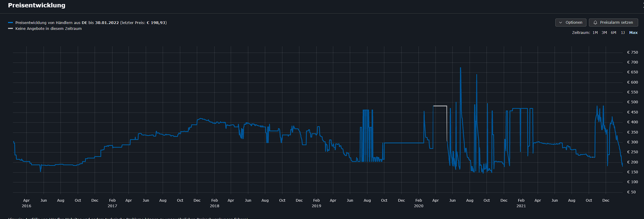Click the Preisentwicklung heading
Image resolution: width=644 pixels, height=219 pixels.
(x=37, y=5)
